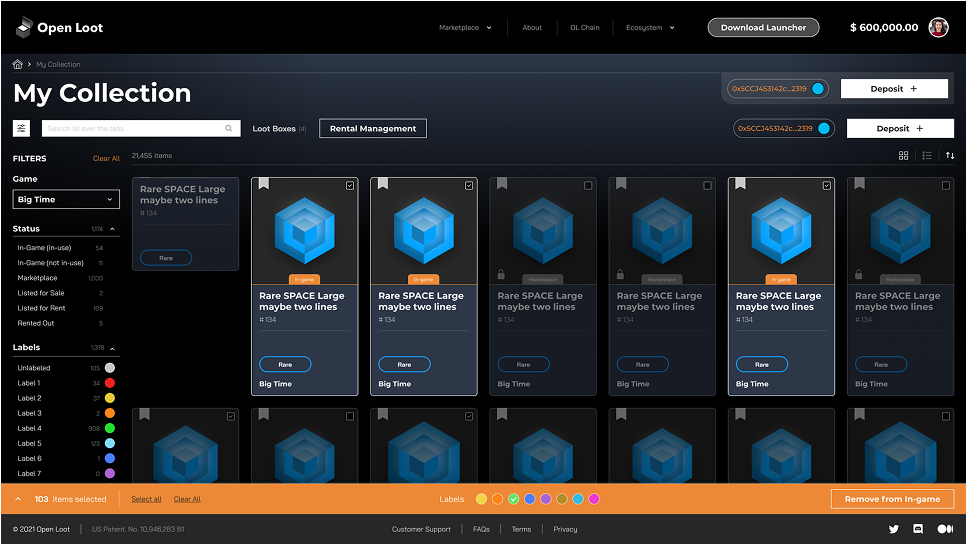Image resolution: width=967 pixels, height=546 pixels.
Task: Expand the Marketplace nav dropdown
Action: point(465,28)
